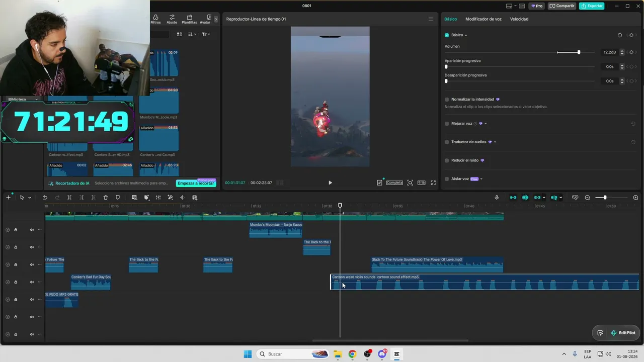Open audio equalizer sliders tool in timeline toolbar
The height and width of the screenshot is (362, 644).
tap(158, 198)
